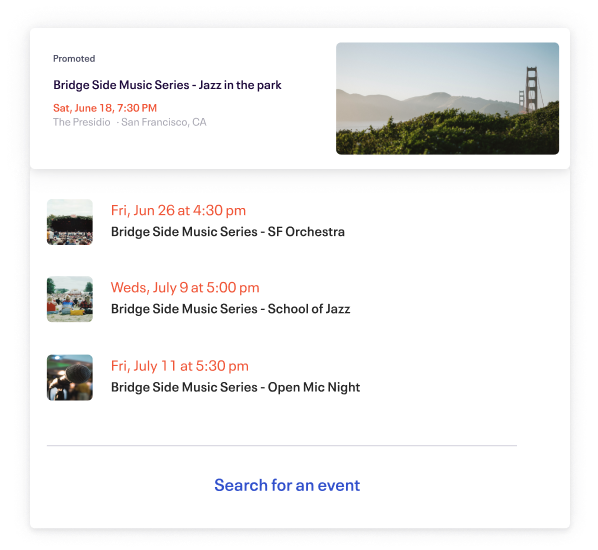The height and width of the screenshot is (550, 598).
Task: Select the SF Orchestra concert thumbnail
Action: (70, 222)
